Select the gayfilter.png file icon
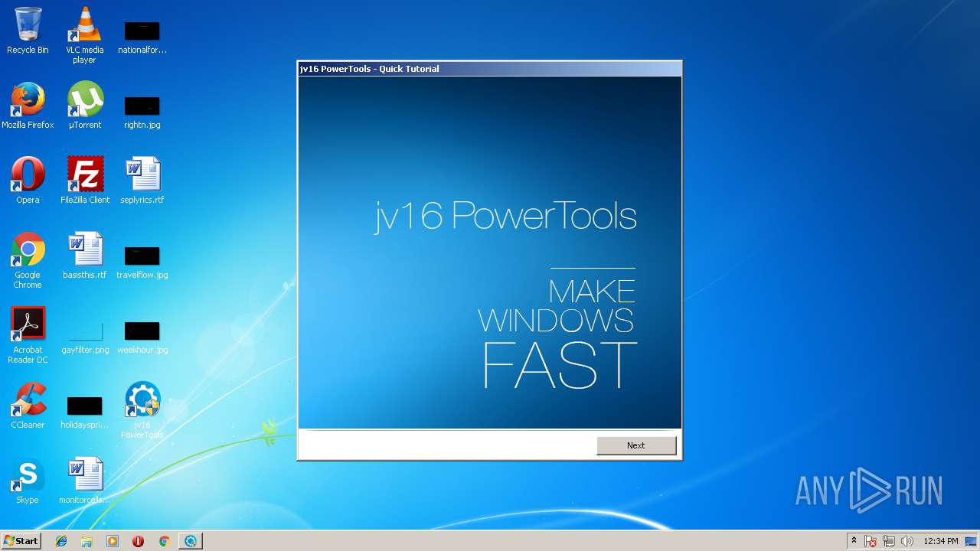Viewport: 980px width, 551px height. coord(85,337)
